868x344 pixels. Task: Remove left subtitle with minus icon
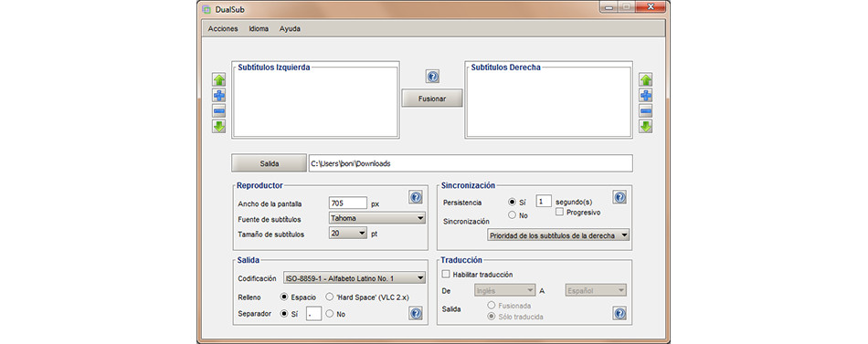219,110
